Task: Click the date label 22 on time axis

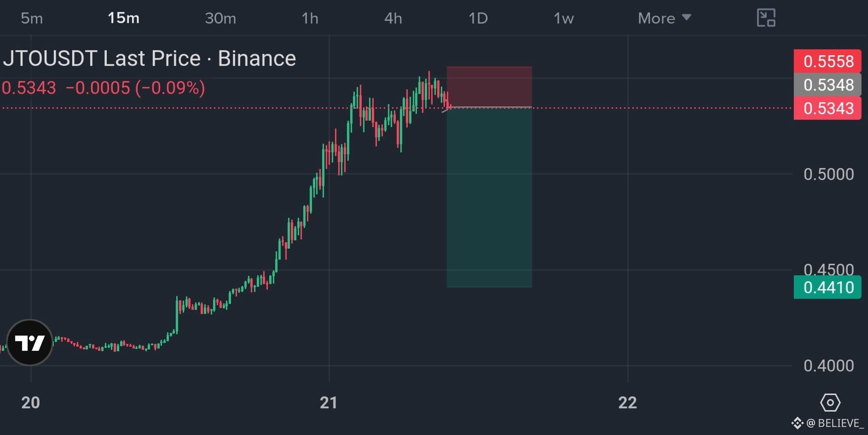Action: [x=627, y=403]
